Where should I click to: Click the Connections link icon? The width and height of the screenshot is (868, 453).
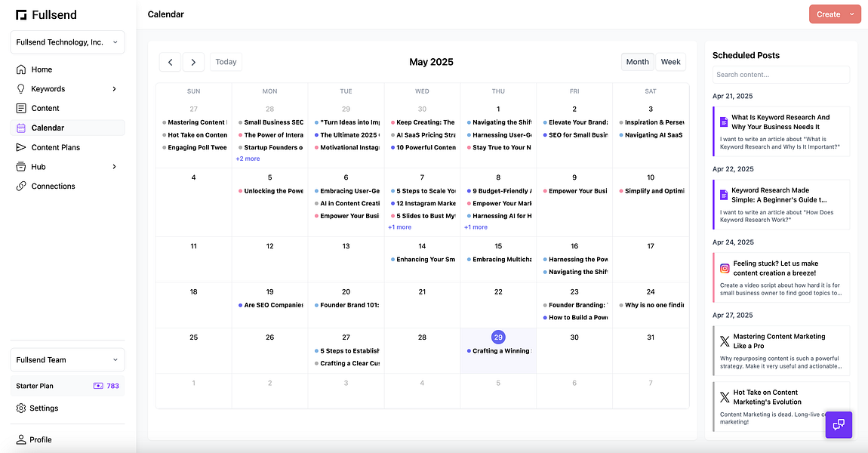(x=21, y=186)
